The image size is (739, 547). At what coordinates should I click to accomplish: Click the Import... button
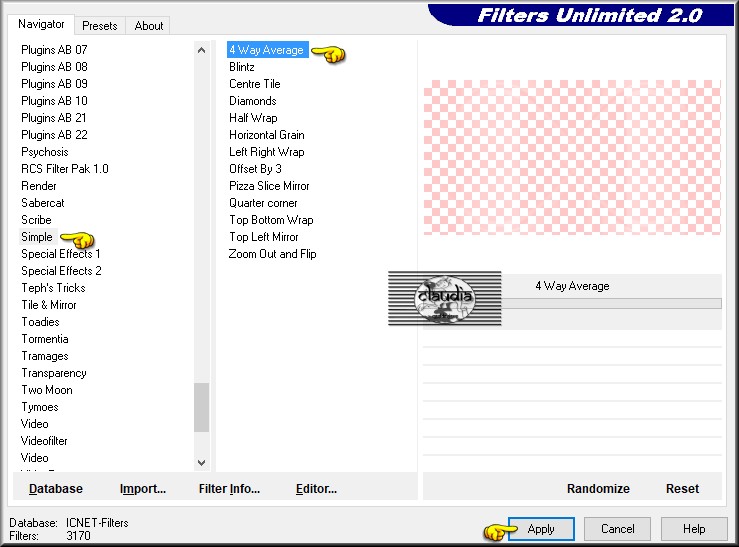143,489
